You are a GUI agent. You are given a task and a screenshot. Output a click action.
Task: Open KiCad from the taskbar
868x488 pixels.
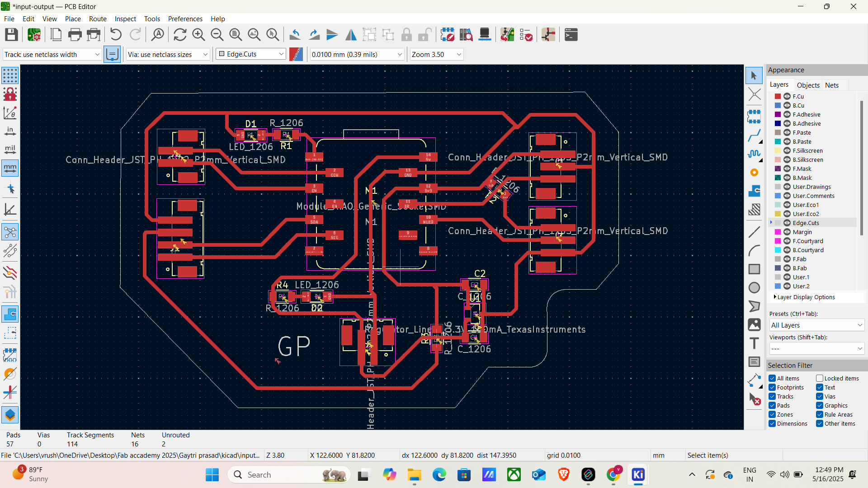click(638, 475)
